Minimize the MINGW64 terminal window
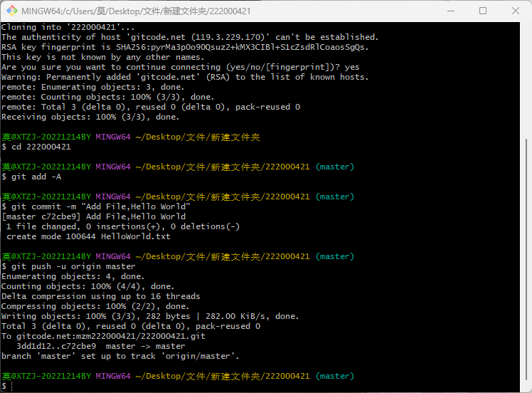Image resolution: width=532 pixels, height=393 pixels. coord(451,11)
